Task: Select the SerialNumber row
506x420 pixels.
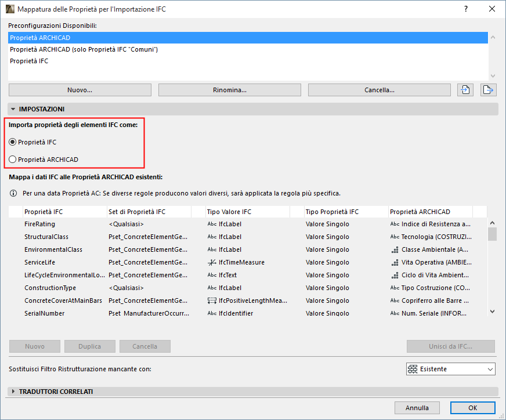Action: coord(248,313)
